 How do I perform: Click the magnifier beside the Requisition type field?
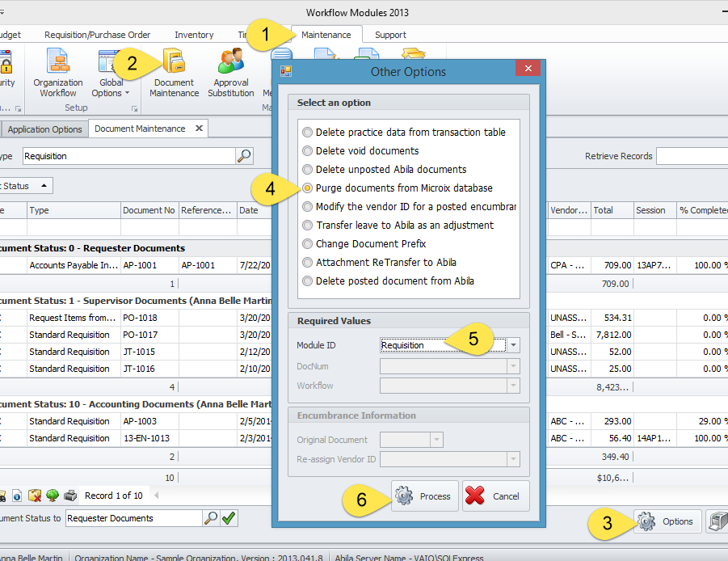(244, 156)
